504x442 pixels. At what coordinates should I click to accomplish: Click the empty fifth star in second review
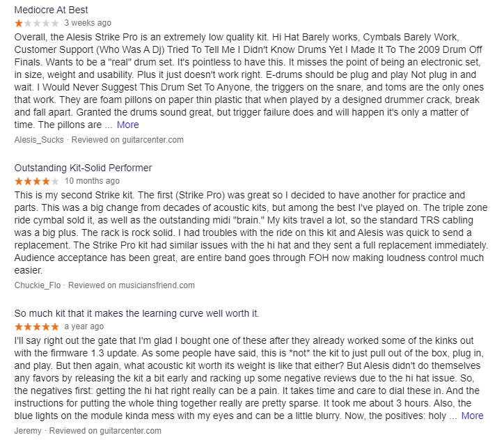[55, 181]
